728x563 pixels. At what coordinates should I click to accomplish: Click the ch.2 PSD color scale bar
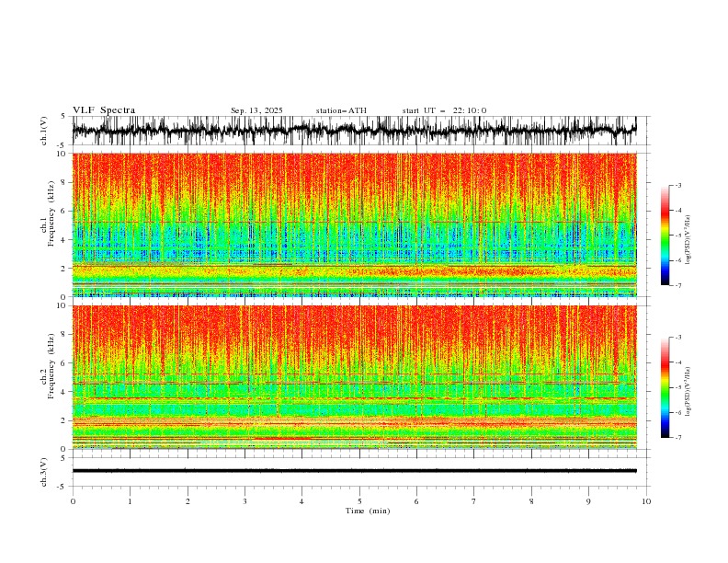(x=665, y=387)
